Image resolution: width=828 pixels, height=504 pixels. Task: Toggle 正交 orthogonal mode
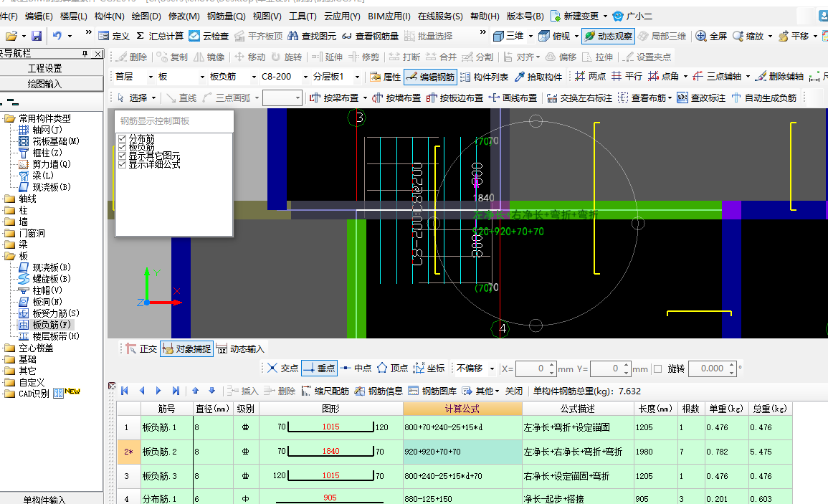coord(141,348)
